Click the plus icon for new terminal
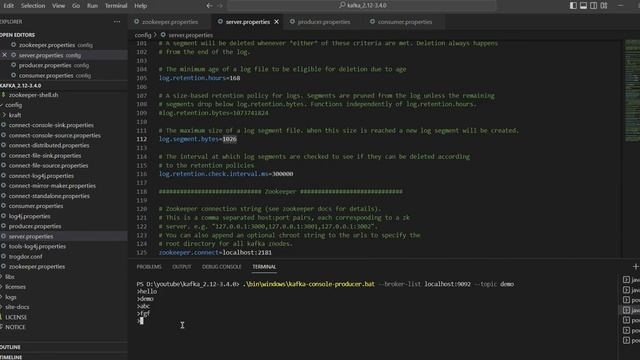The image size is (640, 360). click(x=636, y=267)
